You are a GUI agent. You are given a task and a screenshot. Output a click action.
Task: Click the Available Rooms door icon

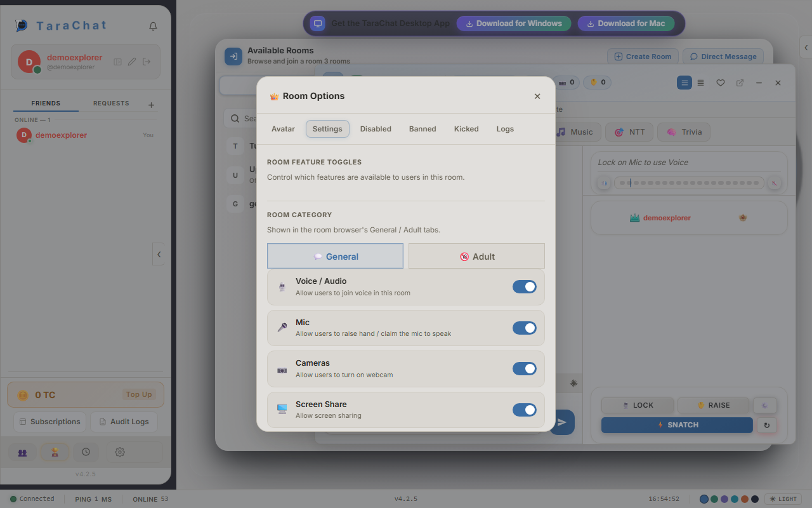coord(233,57)
